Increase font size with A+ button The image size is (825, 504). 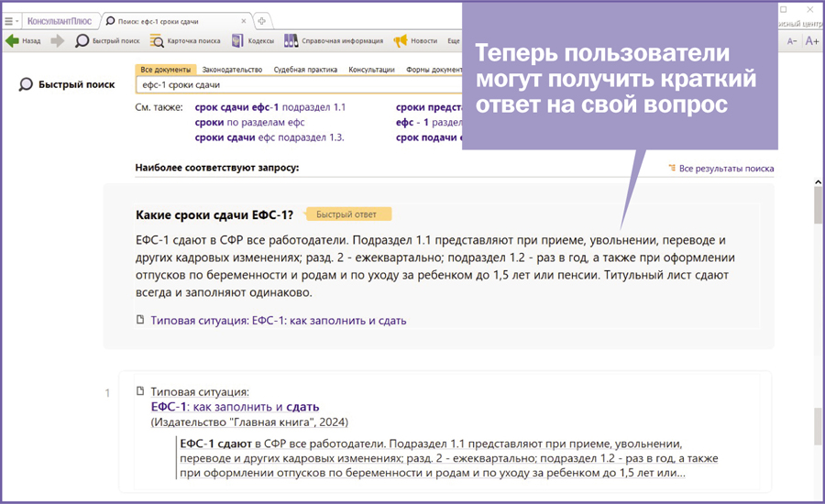pos(812,41)
